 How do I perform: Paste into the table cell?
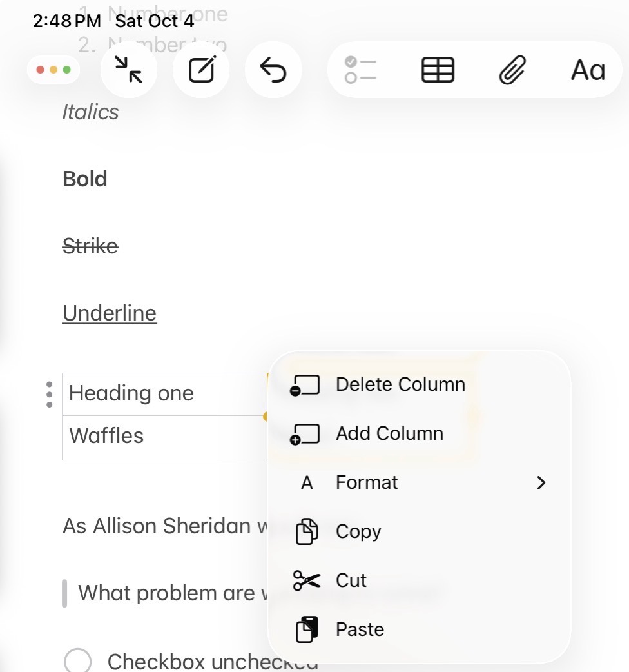tap(359, 629)
